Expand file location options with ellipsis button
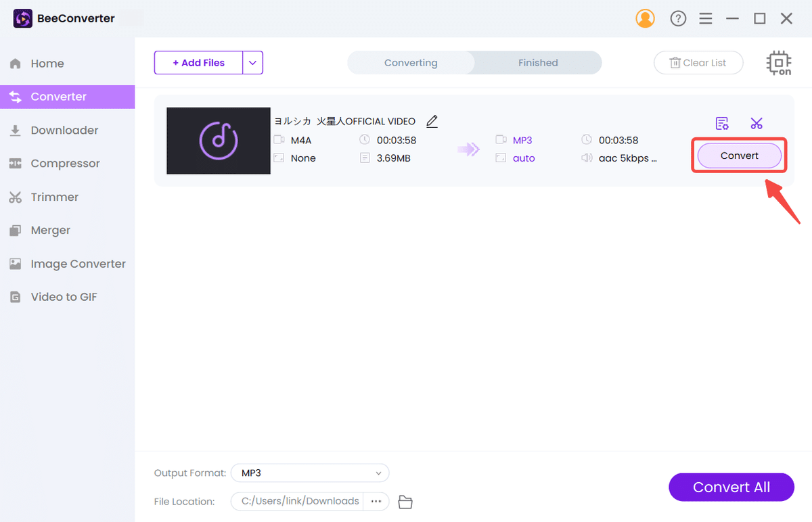Screen dimensions: 812x522 pyautogui.click(x=376, y=501)
